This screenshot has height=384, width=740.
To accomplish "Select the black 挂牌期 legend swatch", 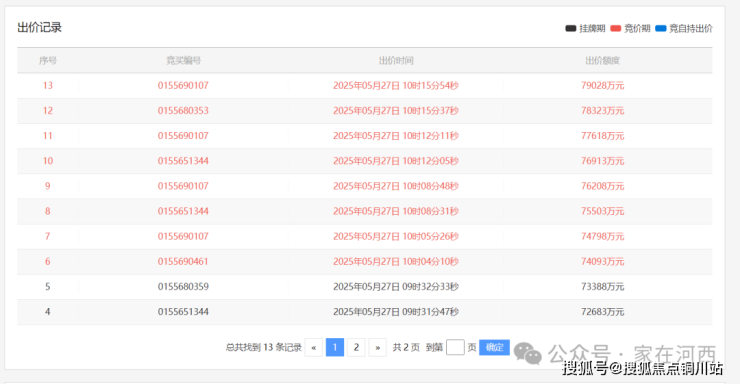I will pyautogui.click(x=571, y=28).
